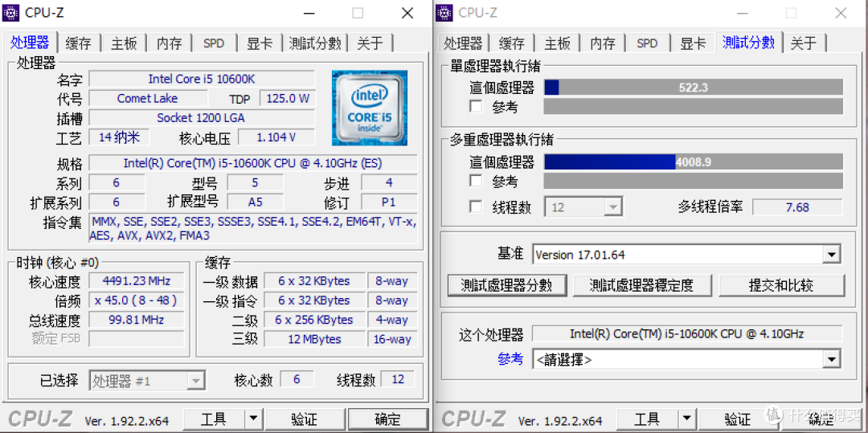This screenshot has height=433, width=868.
Task: Click single thread score bar 522.3
Action: tap(694, 88)
